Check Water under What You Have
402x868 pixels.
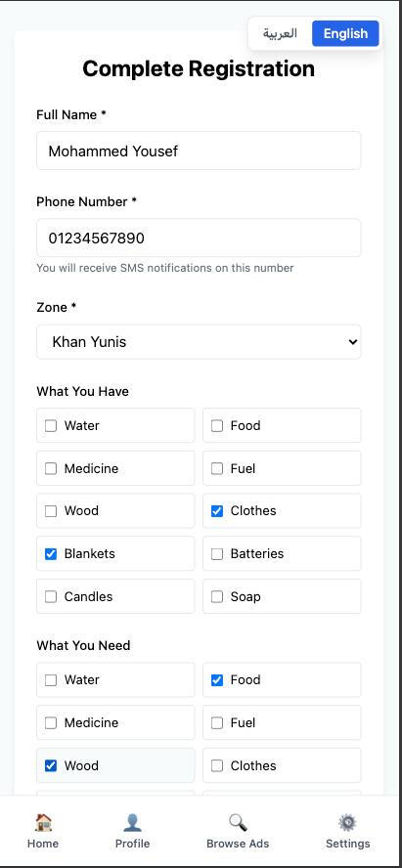(51, 426)
